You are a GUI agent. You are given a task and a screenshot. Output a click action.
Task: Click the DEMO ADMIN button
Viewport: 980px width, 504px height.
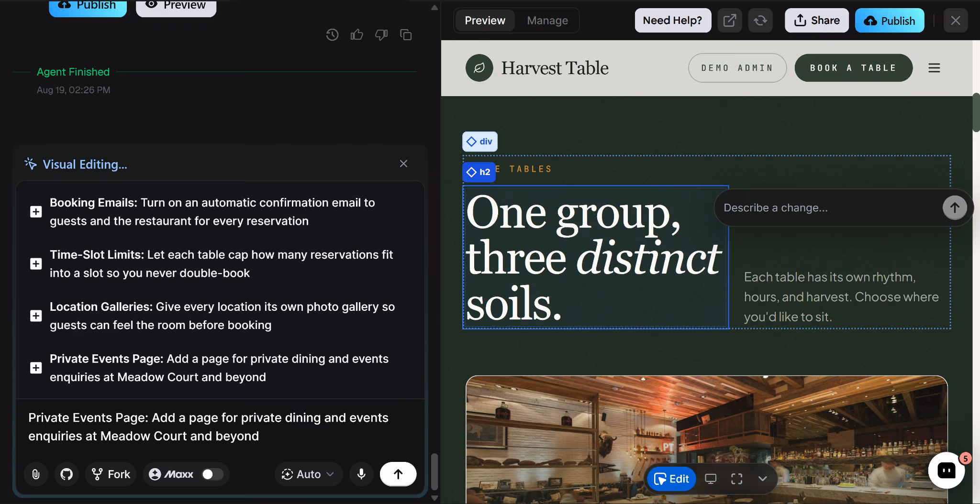click(737, 68)
